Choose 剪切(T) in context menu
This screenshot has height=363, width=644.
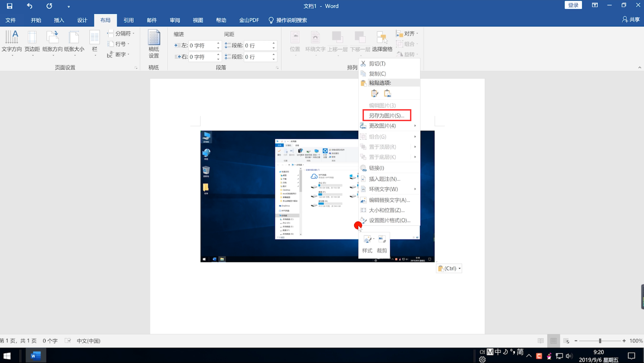click(x=389, y=64)
